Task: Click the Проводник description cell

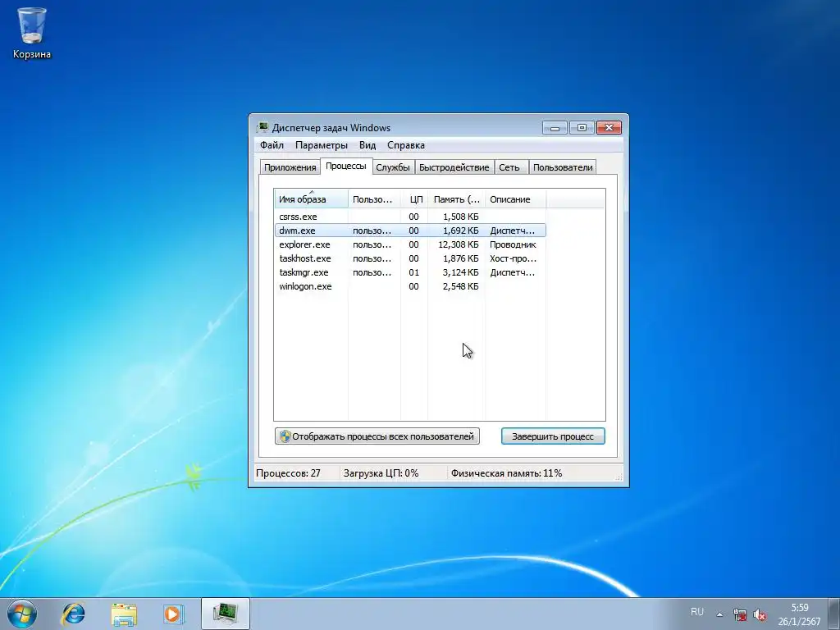Action: click(x=513, y=244)
